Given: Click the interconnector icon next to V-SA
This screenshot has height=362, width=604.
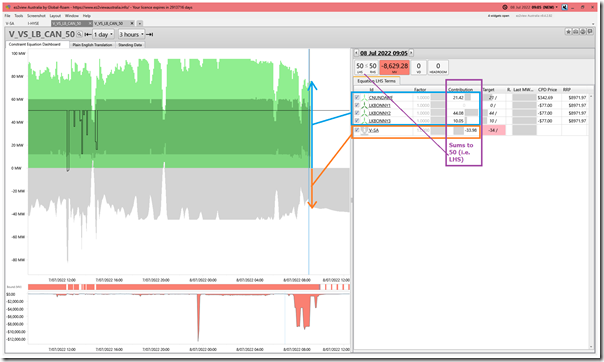Looking at the screenshot, I should (364, 130).
